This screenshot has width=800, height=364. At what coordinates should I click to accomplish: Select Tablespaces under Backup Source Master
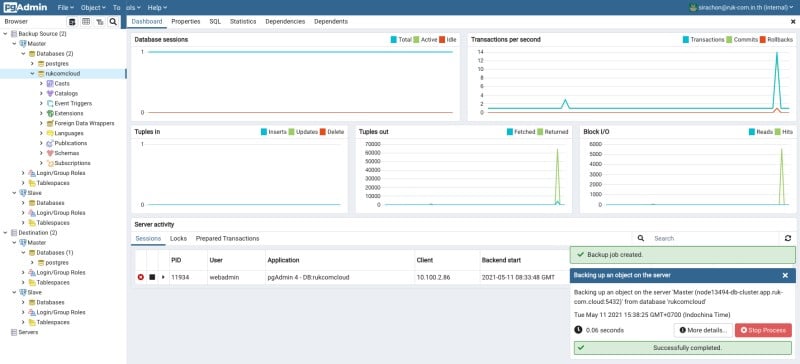click(x=53, y=183)
